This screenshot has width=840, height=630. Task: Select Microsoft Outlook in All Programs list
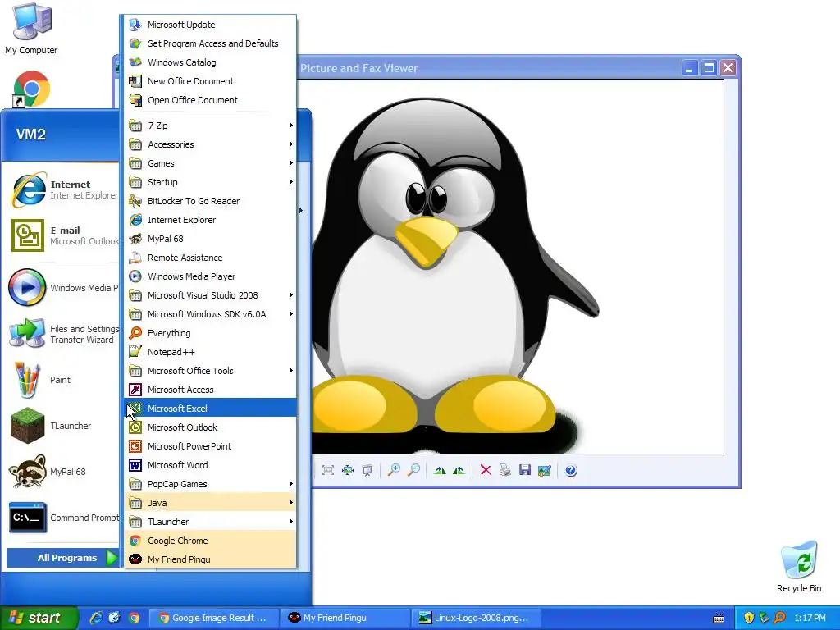pyautogui.click(x=211, y=427)
